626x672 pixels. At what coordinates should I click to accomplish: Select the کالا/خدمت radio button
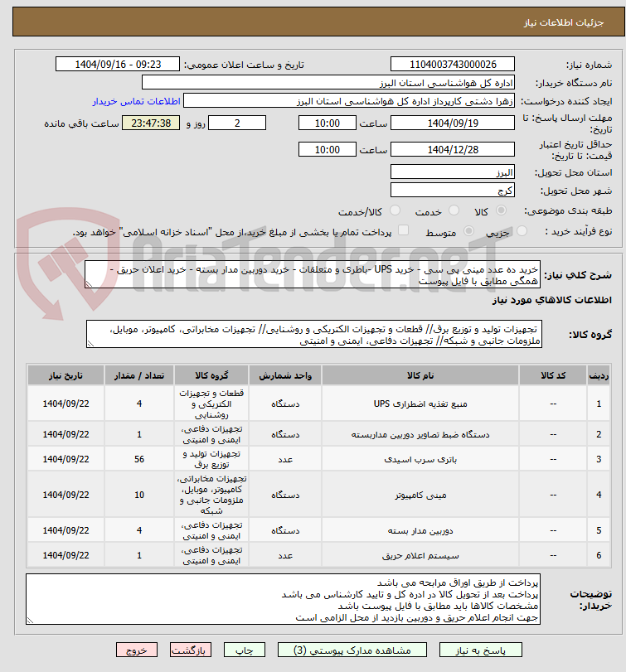point(395,210)
